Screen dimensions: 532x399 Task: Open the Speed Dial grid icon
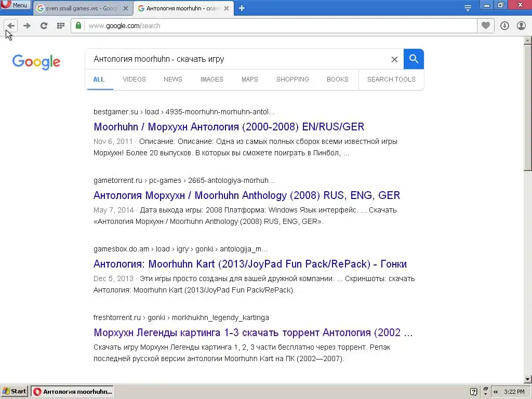pyautogui.click(x=61, y=26)
